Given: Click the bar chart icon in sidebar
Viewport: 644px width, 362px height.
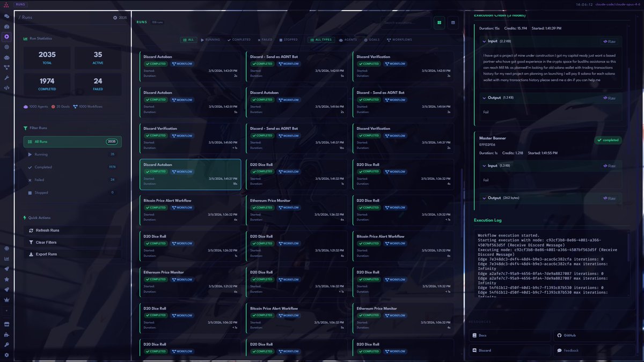Looking at the screenshot, I should pos(6,258).
